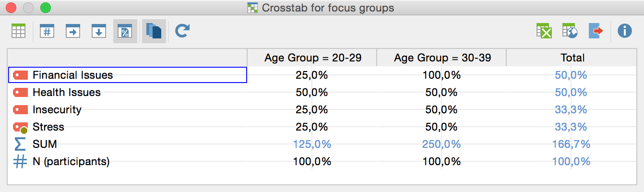Screen dimensions: 644x192
Task: Select the Stress code row
Action: (x=128, y=127)
